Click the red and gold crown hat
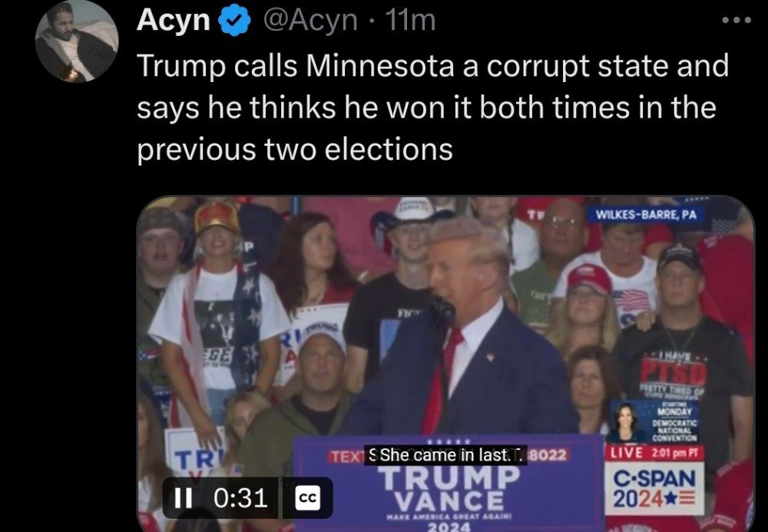The width and height of the screenshot is (768, 532). tap(217, 216)
